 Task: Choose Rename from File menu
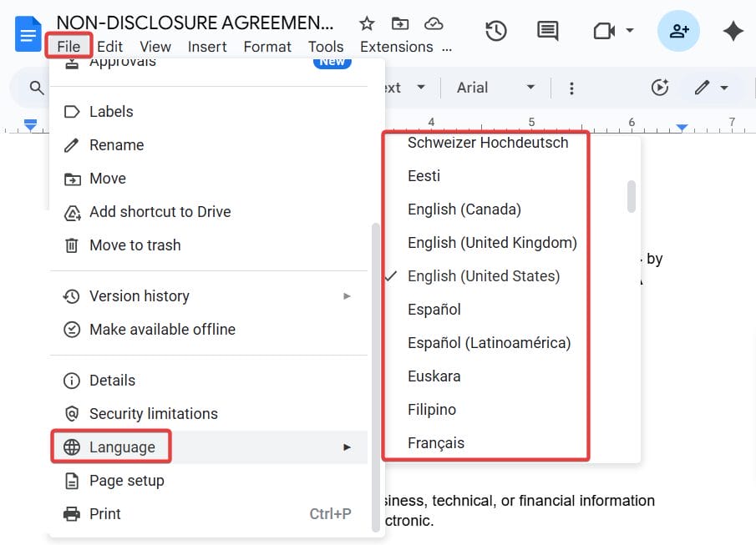click(209, 145)
